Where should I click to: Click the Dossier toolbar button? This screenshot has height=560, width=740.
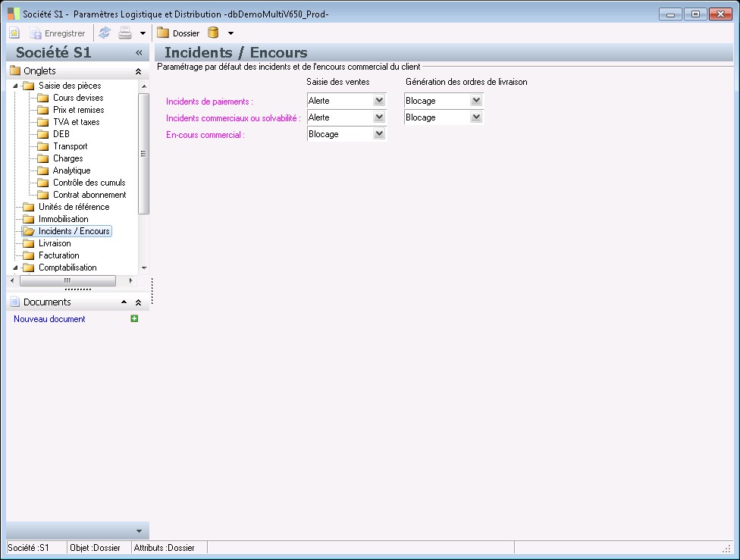[178, 33]
